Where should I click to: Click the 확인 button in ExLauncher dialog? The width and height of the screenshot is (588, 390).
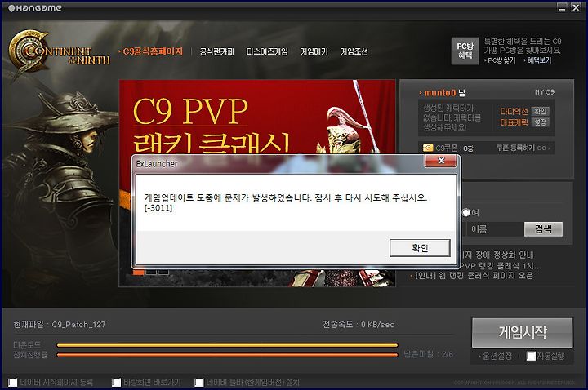pyautogui.click(x=420, y=248)
